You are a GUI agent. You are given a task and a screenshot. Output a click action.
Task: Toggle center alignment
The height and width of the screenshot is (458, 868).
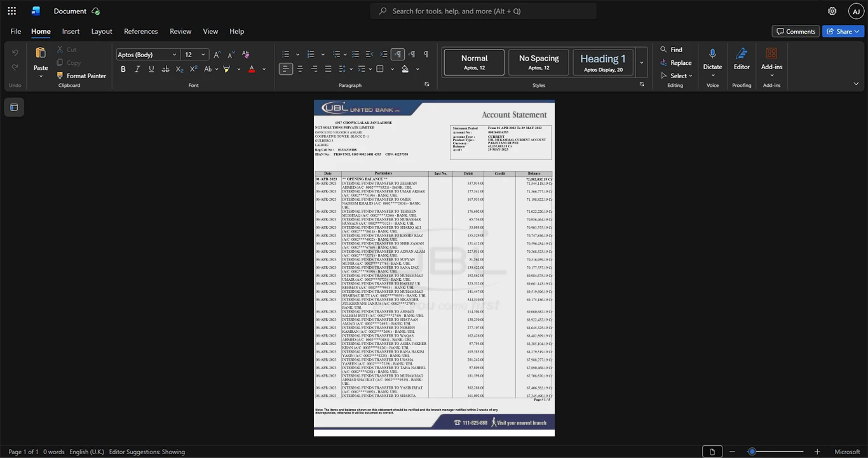tap(300, 69)
